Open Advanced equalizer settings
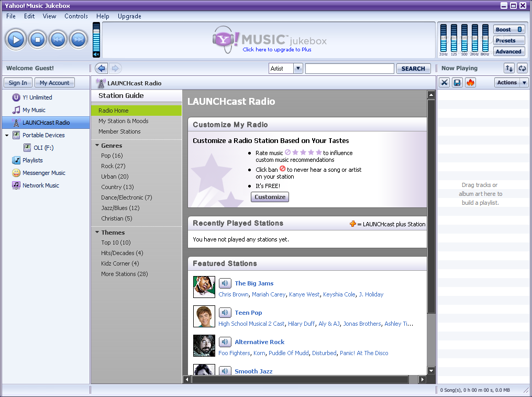Screen dimensions: 532x397 tap(508, 51)
